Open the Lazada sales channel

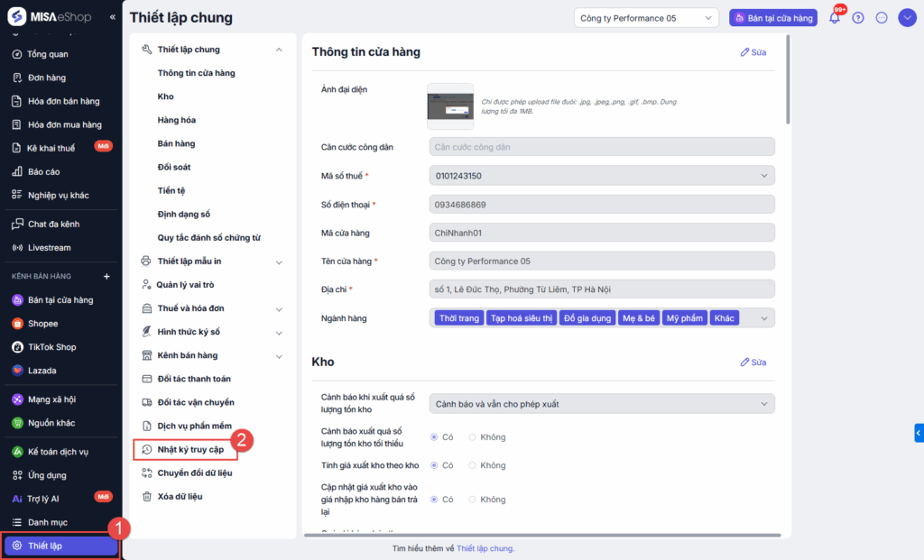point(42,371)
